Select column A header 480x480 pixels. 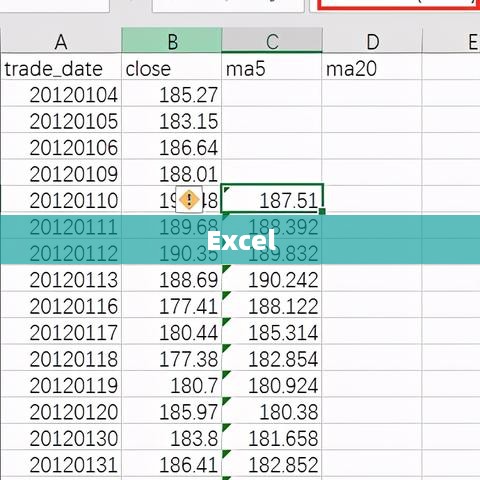61,41
